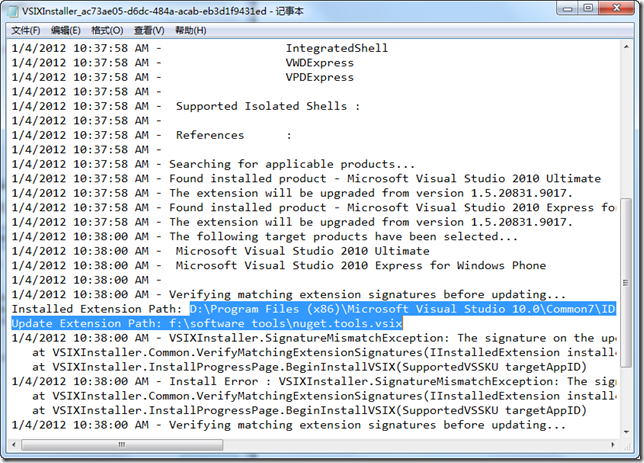644x463 pixels.
Task: Minimize the Notepad window
Action: tap(568, 8)
